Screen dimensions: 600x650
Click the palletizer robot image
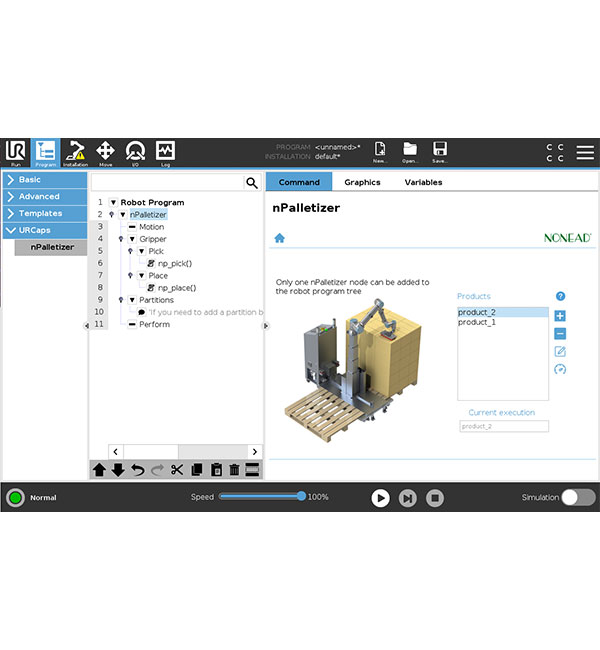(353, 370)
